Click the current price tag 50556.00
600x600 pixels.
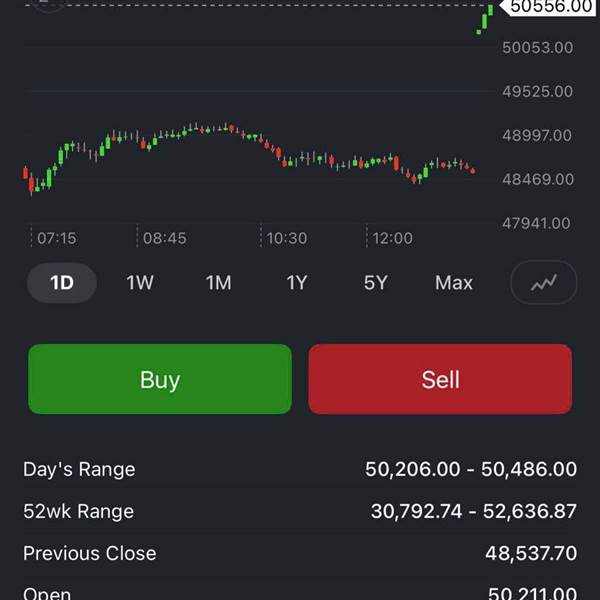pyautogui.click(x=551, y=7)
